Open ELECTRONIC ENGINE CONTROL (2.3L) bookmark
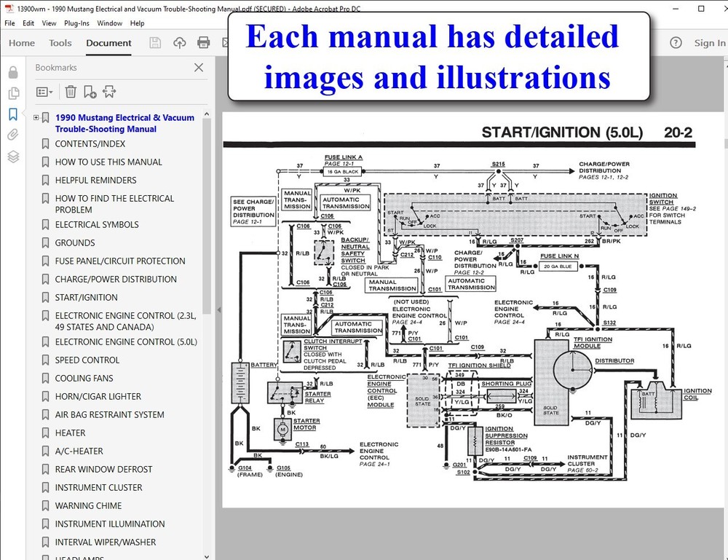Image resolution: width=728 pixels, height=560 pixels. (125, 321)
